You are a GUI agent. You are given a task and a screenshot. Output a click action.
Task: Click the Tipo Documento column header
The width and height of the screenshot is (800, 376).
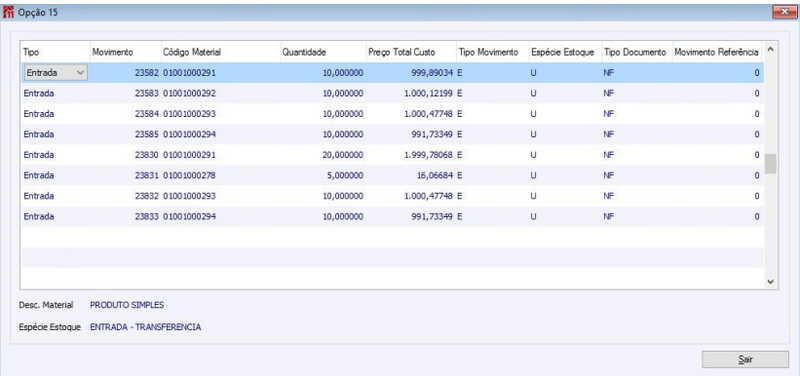tap(637, 52)
